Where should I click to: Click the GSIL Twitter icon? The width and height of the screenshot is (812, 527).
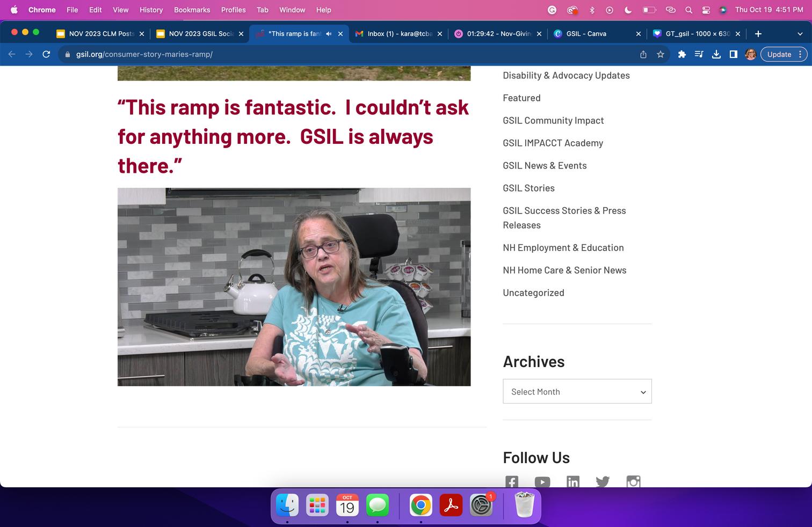[x=603, y=481]
